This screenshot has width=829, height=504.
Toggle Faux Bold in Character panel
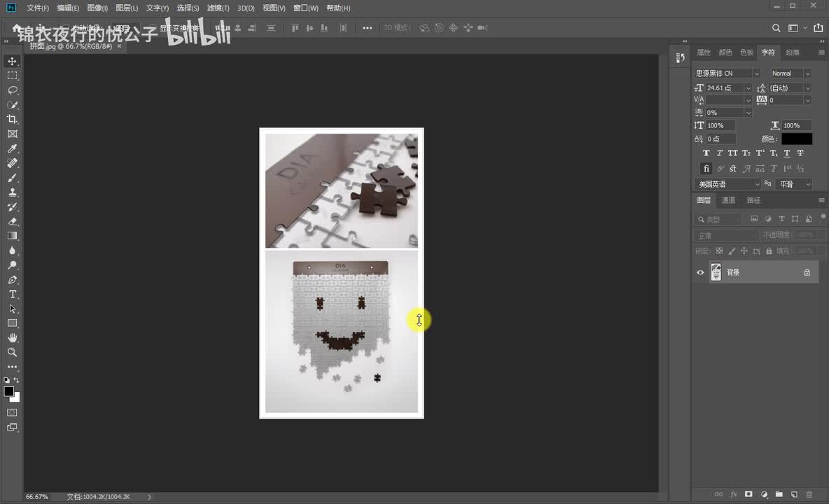(x=706, y=153)
